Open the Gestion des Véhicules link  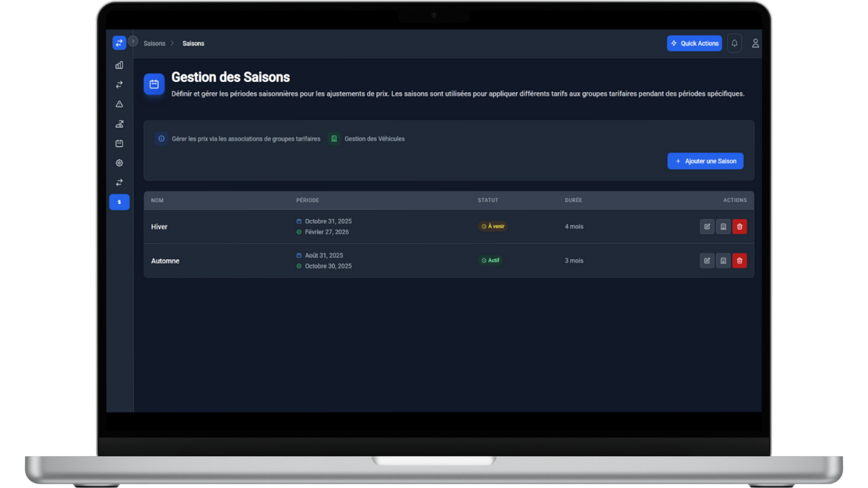374,139
